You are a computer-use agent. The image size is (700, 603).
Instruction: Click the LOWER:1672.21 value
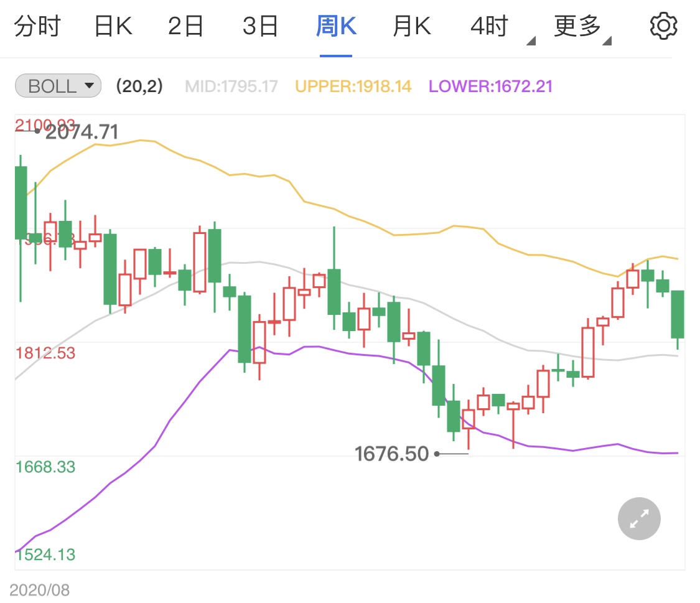click(491, 86)
